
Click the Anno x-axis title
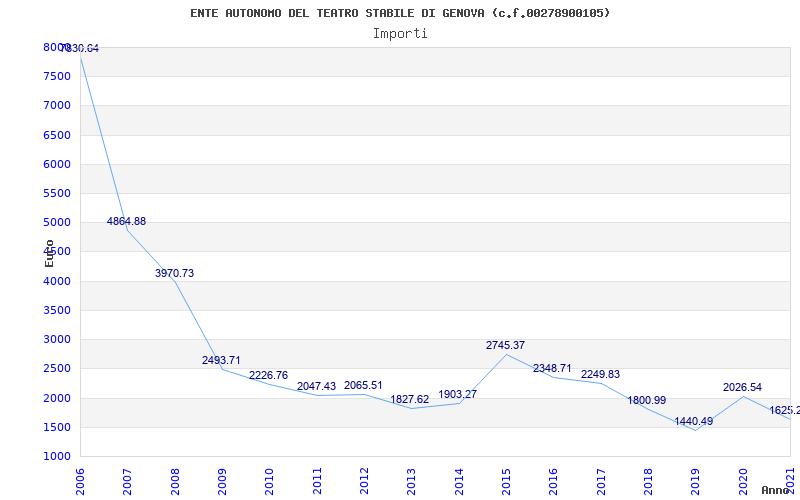pyautogui.click(x=778, y=490)
